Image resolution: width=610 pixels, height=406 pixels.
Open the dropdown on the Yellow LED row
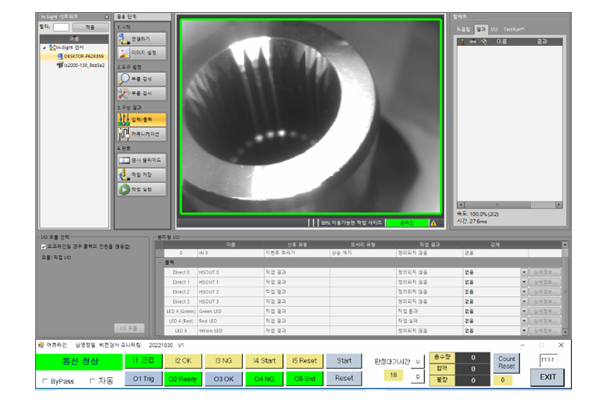tap(524, 331)
